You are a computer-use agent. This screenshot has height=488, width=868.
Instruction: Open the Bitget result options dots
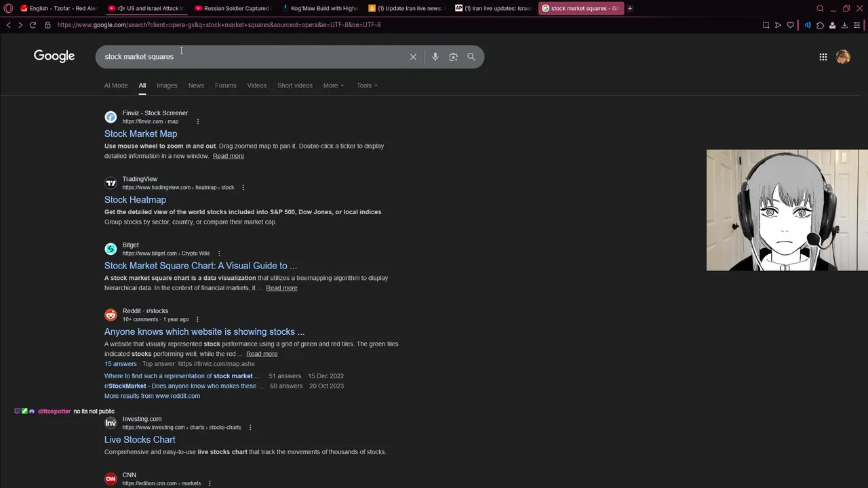[x=218, y=253]
